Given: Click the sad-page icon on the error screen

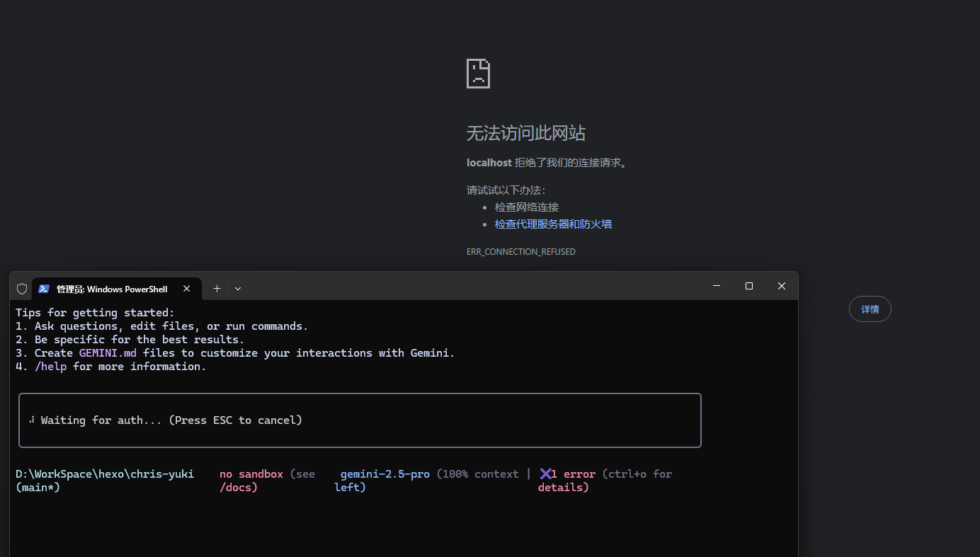Looking at the screenshot, I should coord(478,73).
